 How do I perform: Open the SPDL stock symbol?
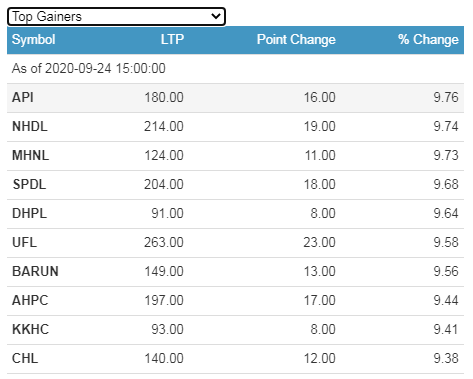(x=29, y=185)
